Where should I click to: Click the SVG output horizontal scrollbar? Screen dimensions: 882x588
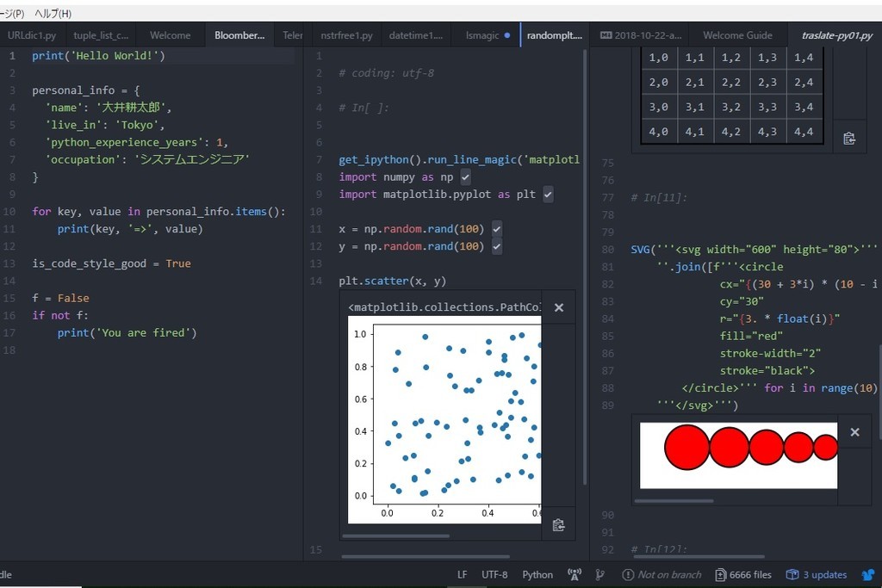[674, 501]
